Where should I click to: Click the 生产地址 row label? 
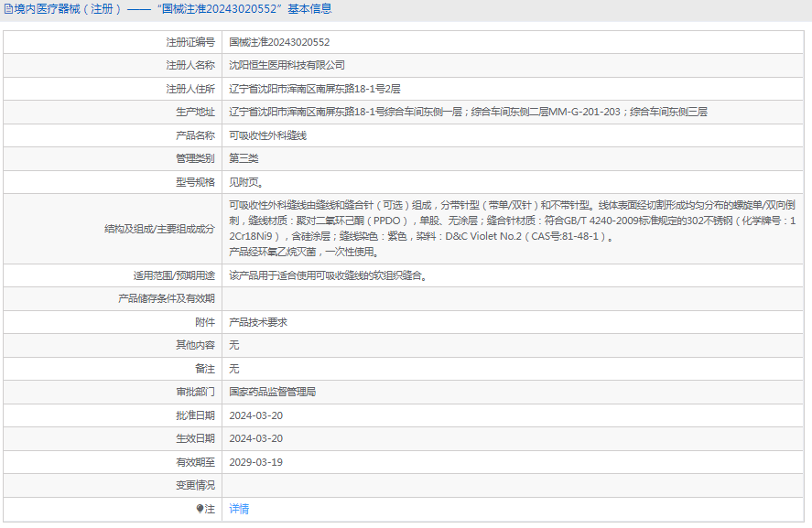click(195, 112)
